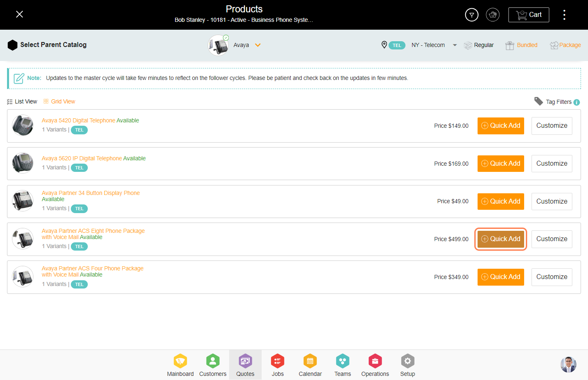Click the Price $499.00 text
This screenshot has height=380, width=588.
point(451,239)
